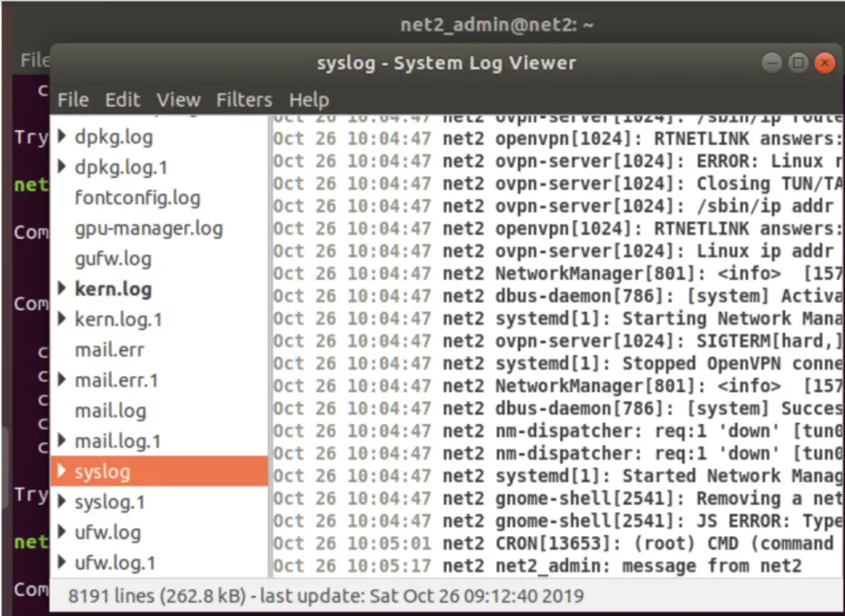845x616 pixels.
Task: Expand the kern.log disclosure triangle
Action: point(62,289)
